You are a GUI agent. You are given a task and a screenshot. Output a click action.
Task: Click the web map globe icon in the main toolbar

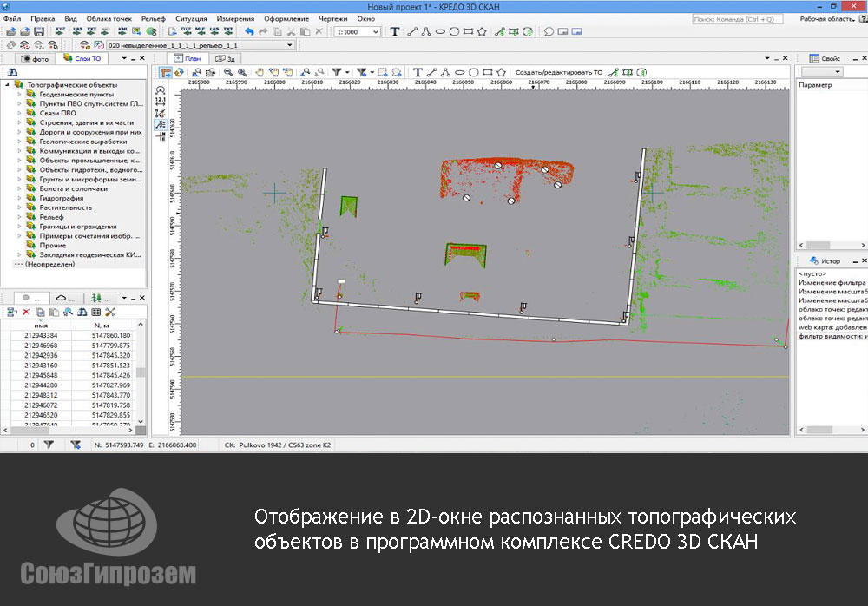151,31
